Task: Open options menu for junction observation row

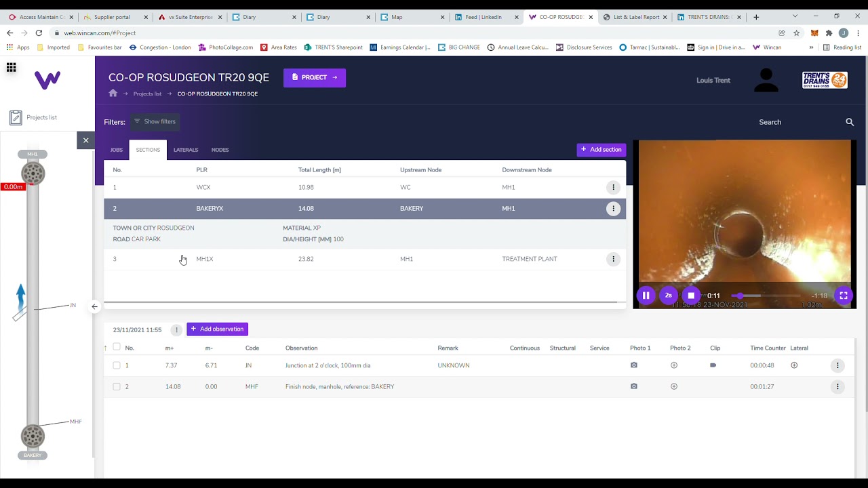Action: click(x=837, y=365)
